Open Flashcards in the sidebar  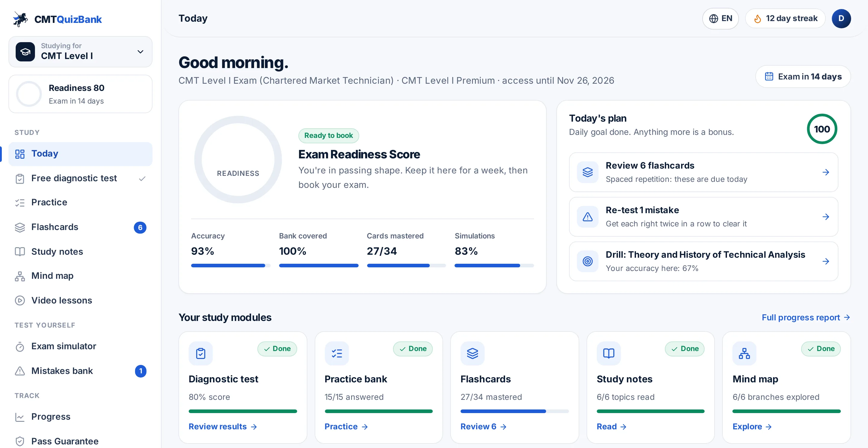coord(80,227)
